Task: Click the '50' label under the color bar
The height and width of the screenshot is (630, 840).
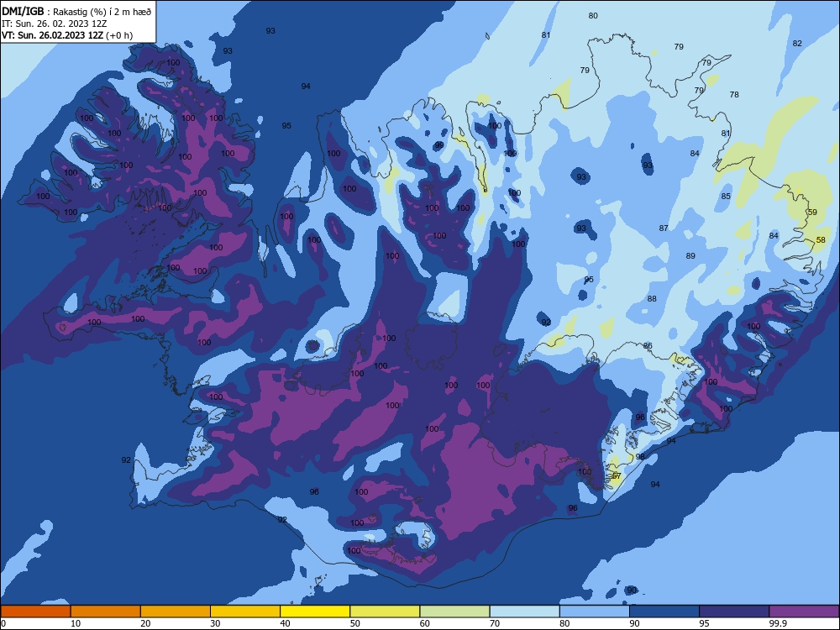Action: (x=354, y=623)
